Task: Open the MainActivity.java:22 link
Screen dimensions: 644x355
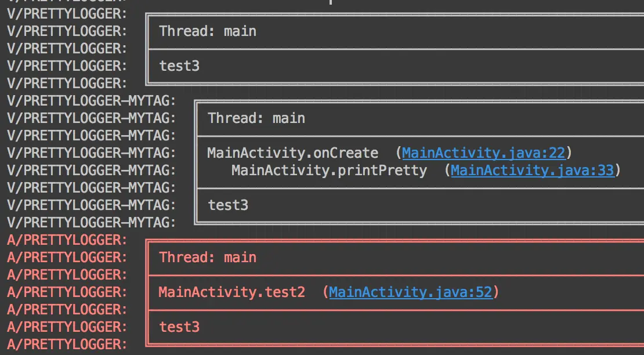Action: point(483,153)
